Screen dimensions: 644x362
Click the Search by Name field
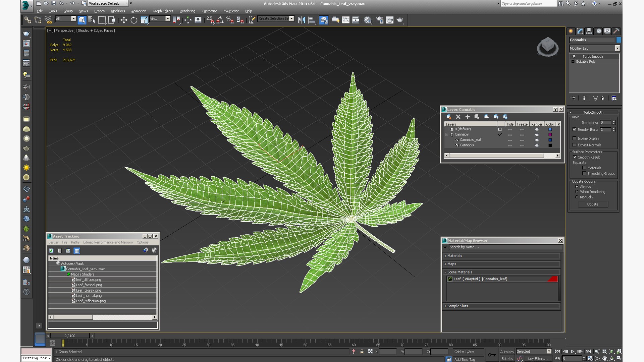tap(505, 247)
